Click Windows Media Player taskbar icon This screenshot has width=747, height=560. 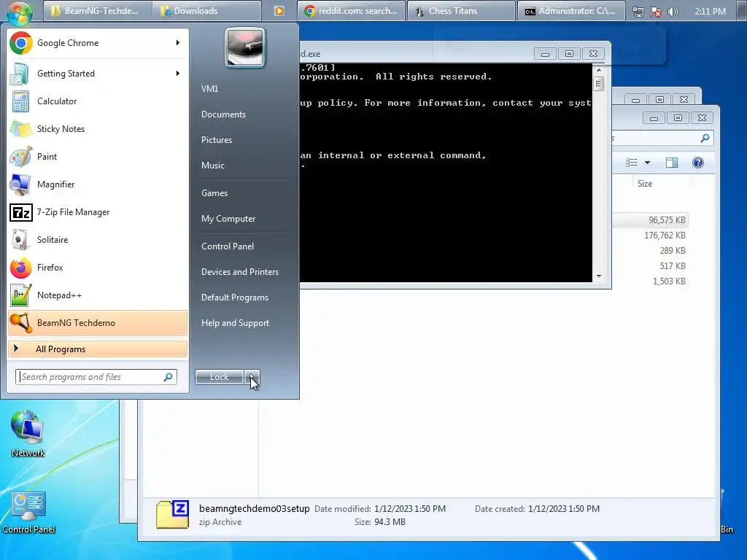(279, 11)
